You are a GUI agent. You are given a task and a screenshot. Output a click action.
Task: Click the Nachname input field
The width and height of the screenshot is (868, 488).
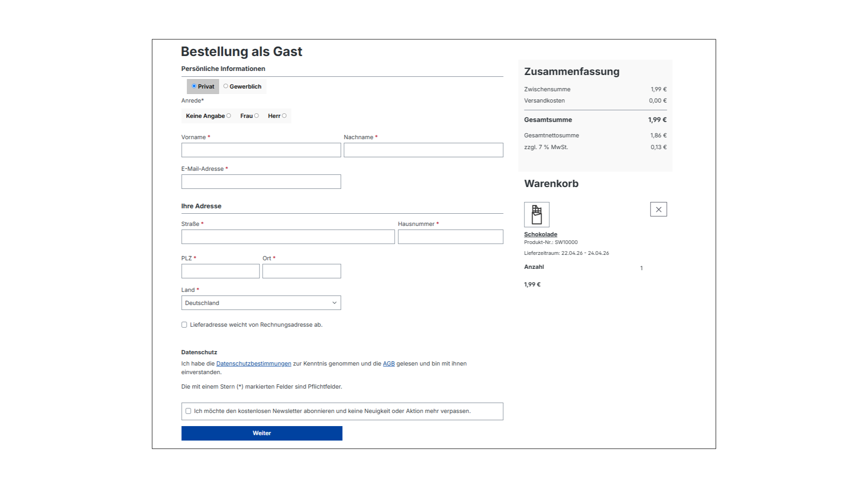click(423, 150)
